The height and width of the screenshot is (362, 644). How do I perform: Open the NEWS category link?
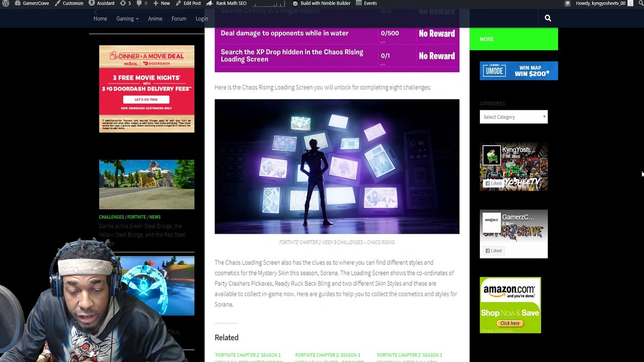pos(155,217)
